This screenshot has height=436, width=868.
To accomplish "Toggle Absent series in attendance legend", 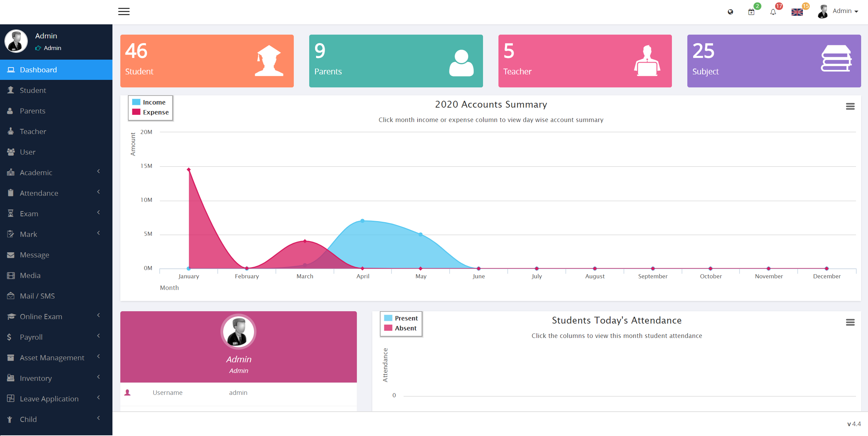I will 405,328.
